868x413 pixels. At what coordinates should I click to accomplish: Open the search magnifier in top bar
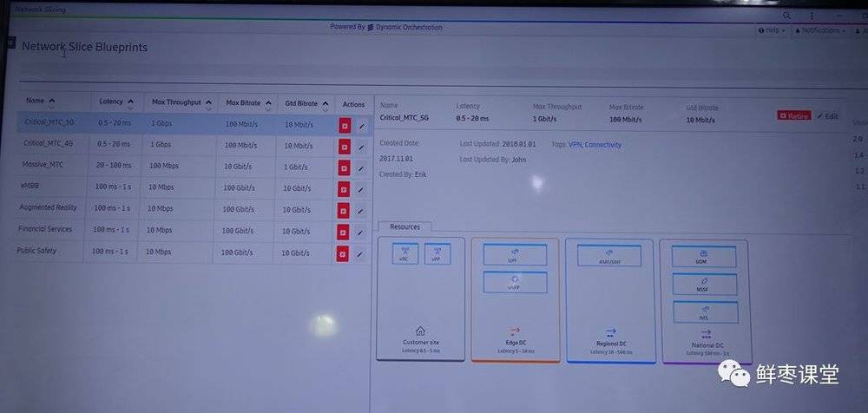786,16
